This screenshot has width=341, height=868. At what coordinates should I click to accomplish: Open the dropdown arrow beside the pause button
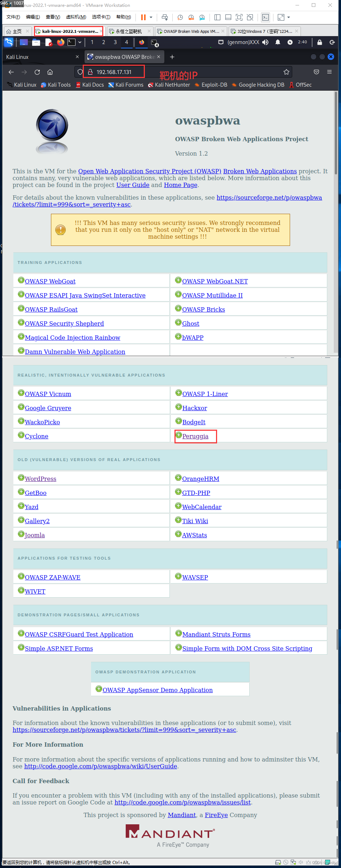click(x=151, y=17)
